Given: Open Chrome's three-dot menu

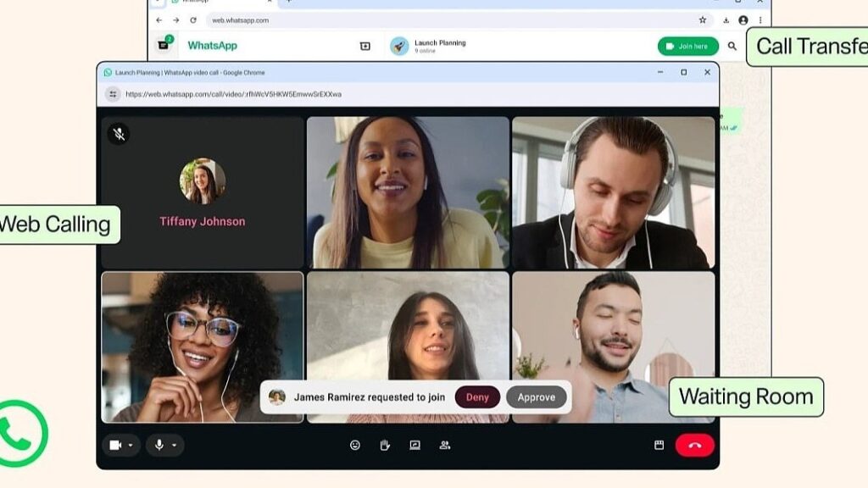Looking at the screenshot, I should (x=760, y=20).
